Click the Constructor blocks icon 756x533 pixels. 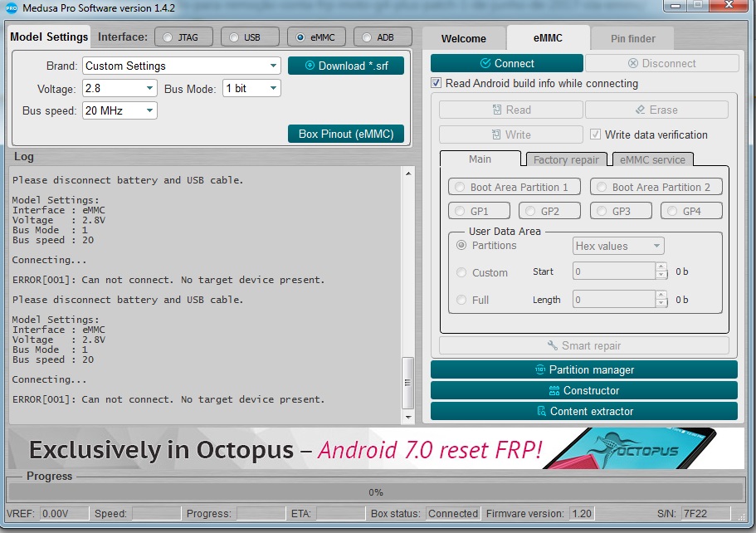point(554,390)
